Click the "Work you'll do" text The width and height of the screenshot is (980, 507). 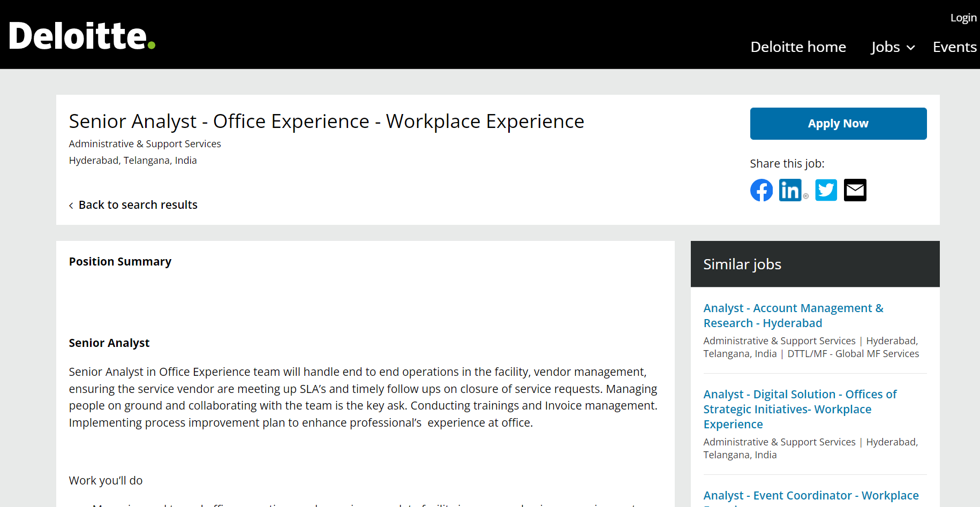click(x=105, y=480)
